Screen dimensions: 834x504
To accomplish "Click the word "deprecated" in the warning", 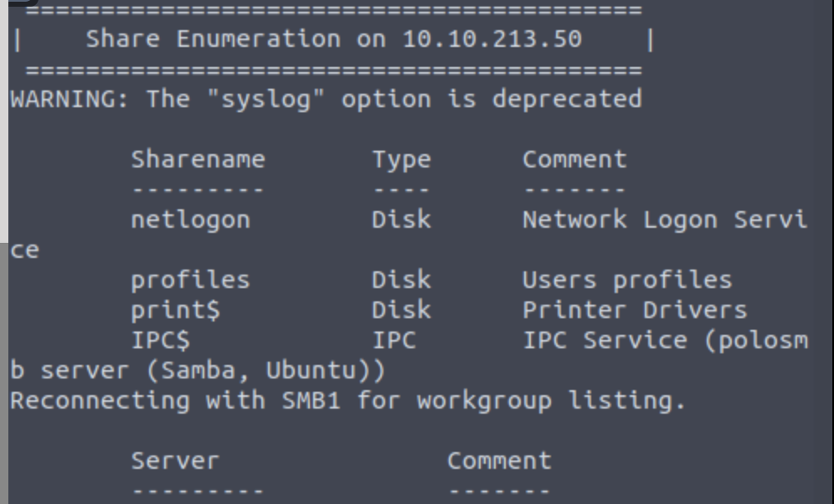I will pos(566,99).
